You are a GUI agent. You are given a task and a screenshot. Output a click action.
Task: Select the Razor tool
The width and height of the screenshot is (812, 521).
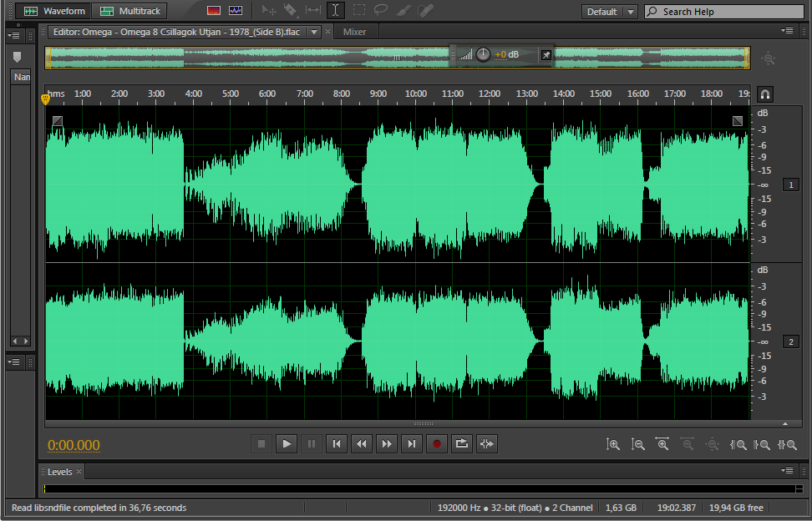point(291,10)
